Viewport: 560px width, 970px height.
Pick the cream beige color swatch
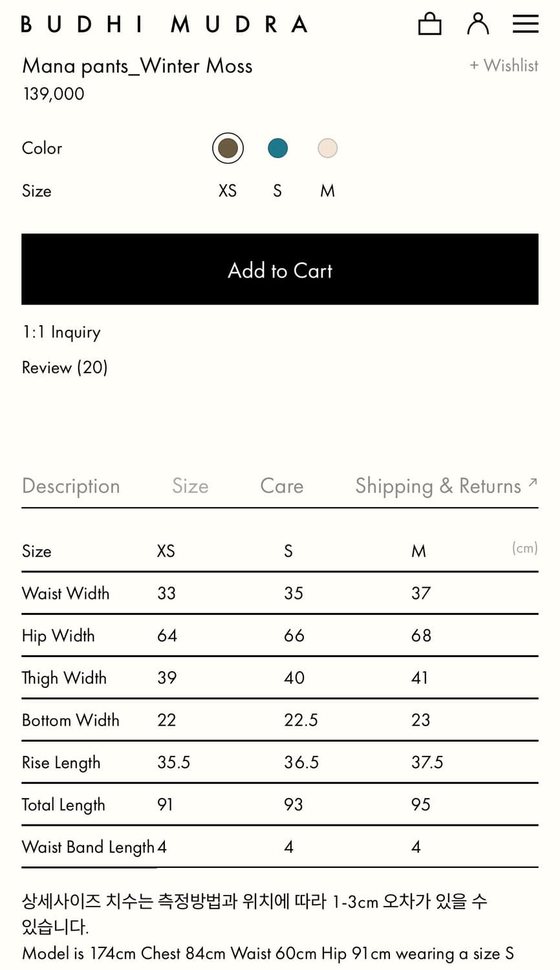[327, 148]
